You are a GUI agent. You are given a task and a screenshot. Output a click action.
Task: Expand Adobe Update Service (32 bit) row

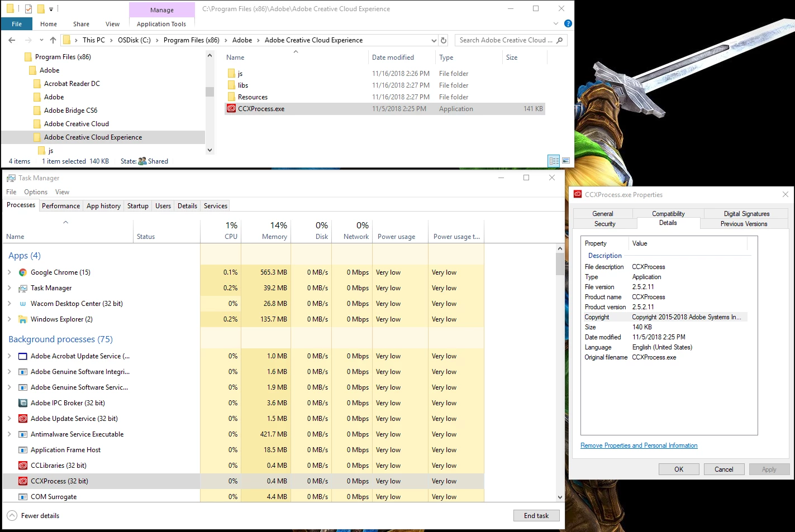[x=9, y=419]
